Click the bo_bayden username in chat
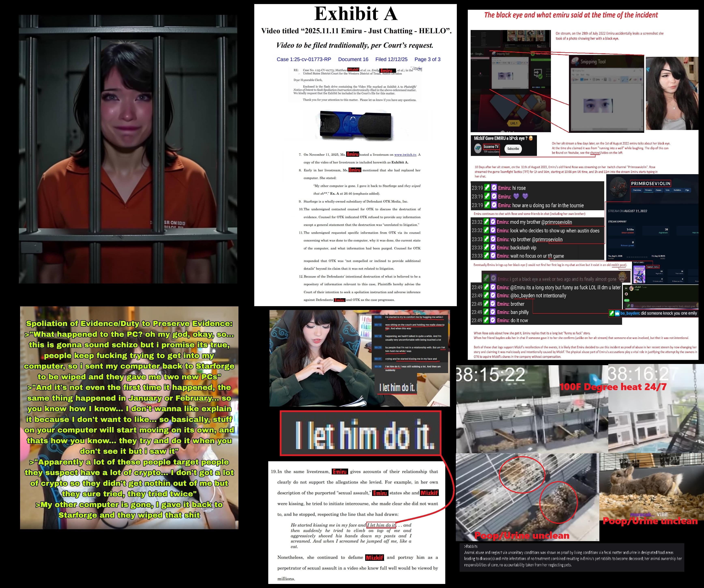 pyautogui.click(x=630, y=313)
